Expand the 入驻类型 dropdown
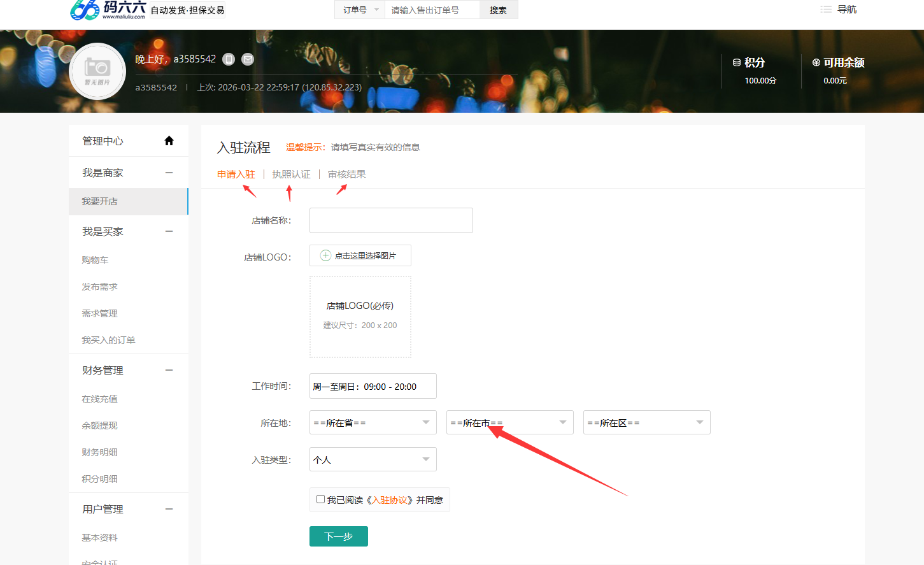 [373, 459]
